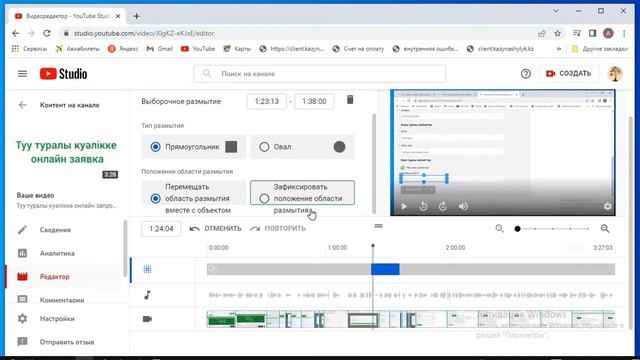The image size is (640, 360).
Task: Click the blue blur segment on timeline
Action: 385,269
